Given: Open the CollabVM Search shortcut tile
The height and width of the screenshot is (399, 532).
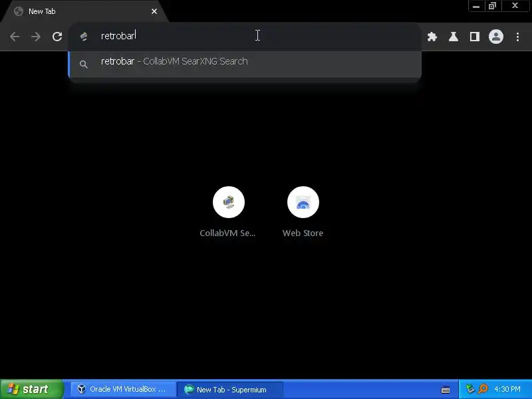Looking at the screenshot, I should pos(228,212).
